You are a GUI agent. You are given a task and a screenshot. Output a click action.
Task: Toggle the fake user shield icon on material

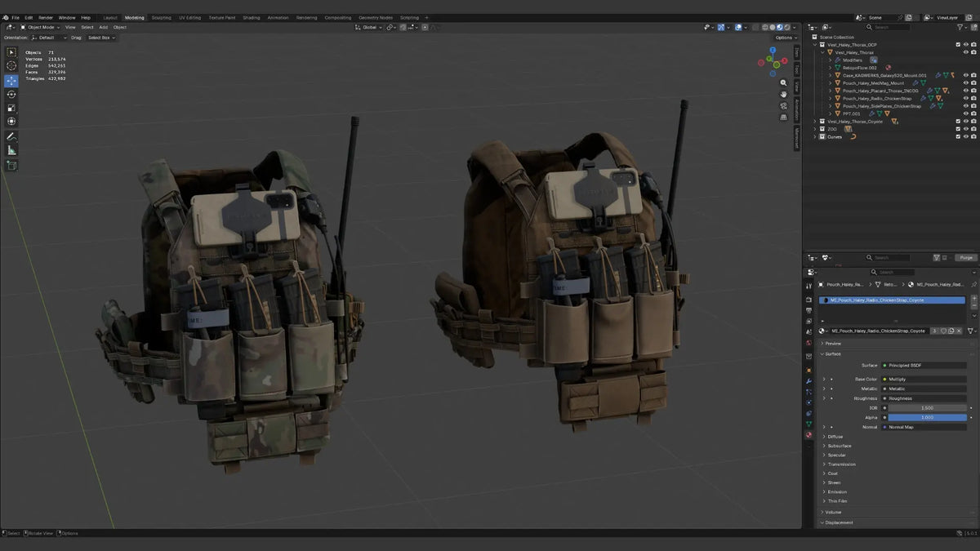point(942,331)
